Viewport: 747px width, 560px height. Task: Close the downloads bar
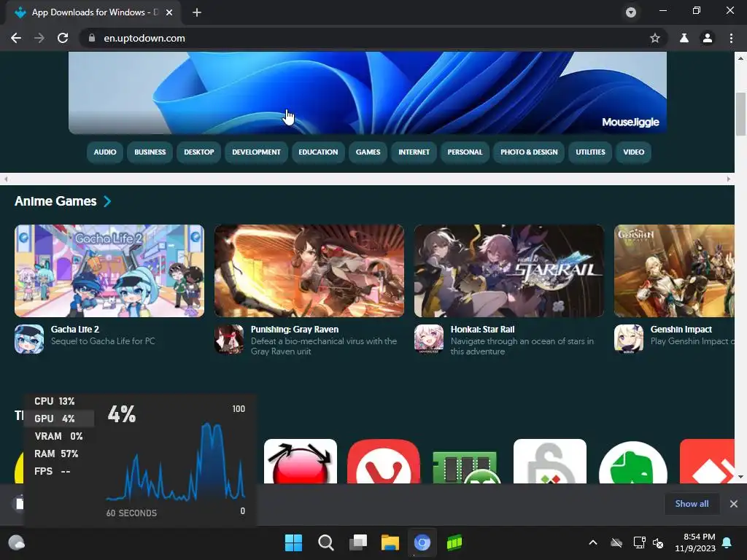point(734,504)
